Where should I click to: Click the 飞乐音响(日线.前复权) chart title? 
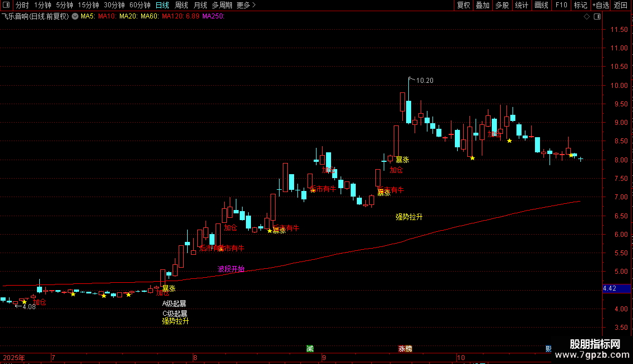35,17
